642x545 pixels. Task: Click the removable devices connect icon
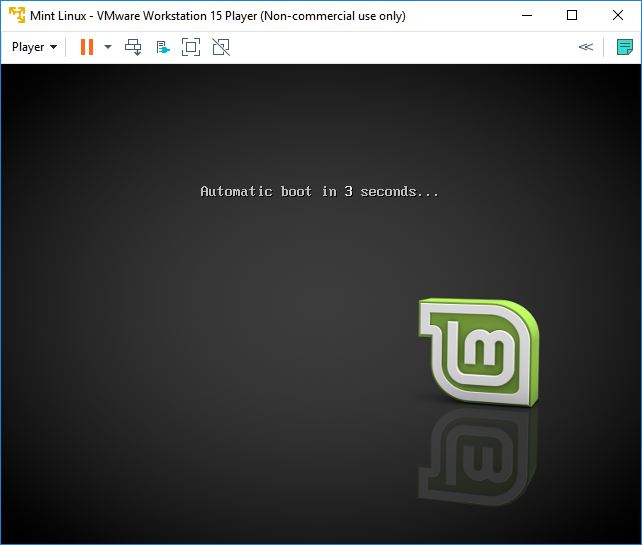pos(163,47)
